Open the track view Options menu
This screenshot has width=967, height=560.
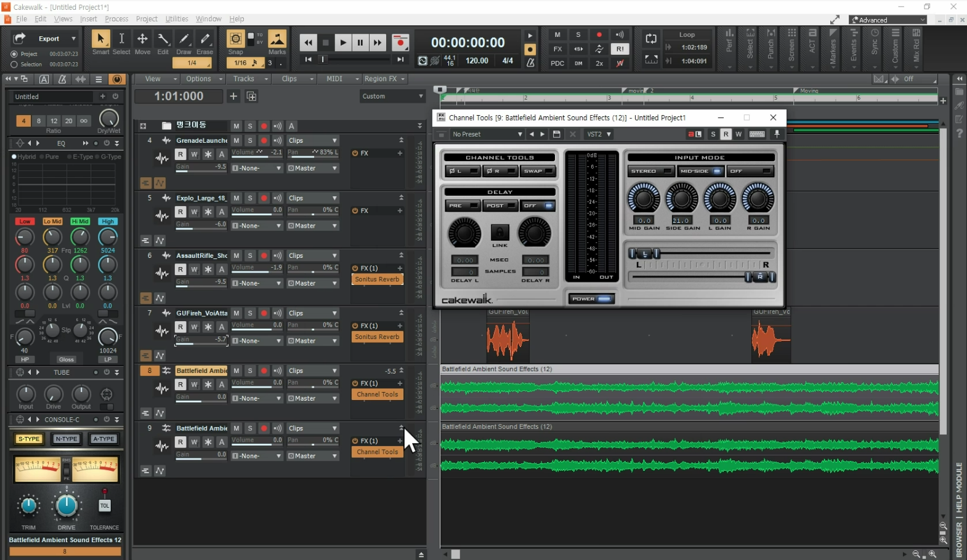click(x=203, y=79)
